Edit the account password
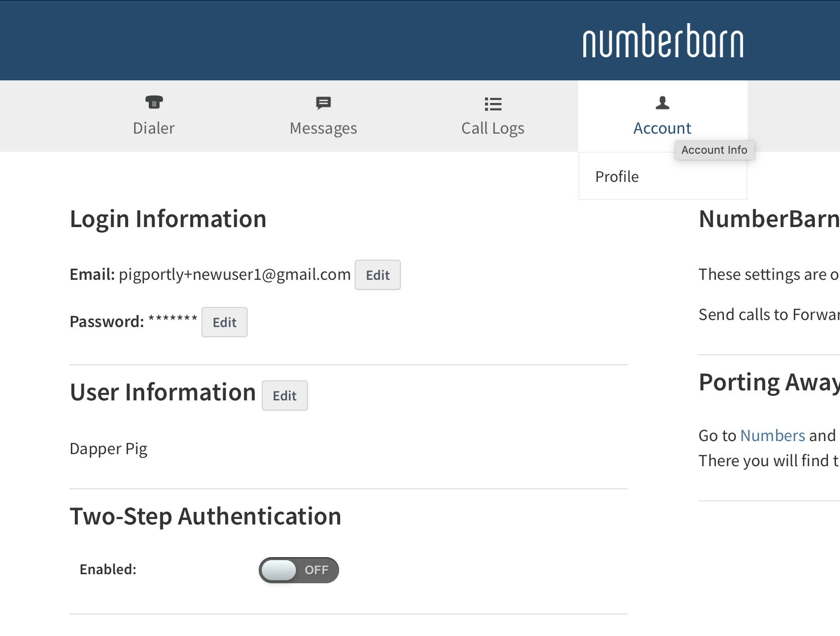 point(224,322)
